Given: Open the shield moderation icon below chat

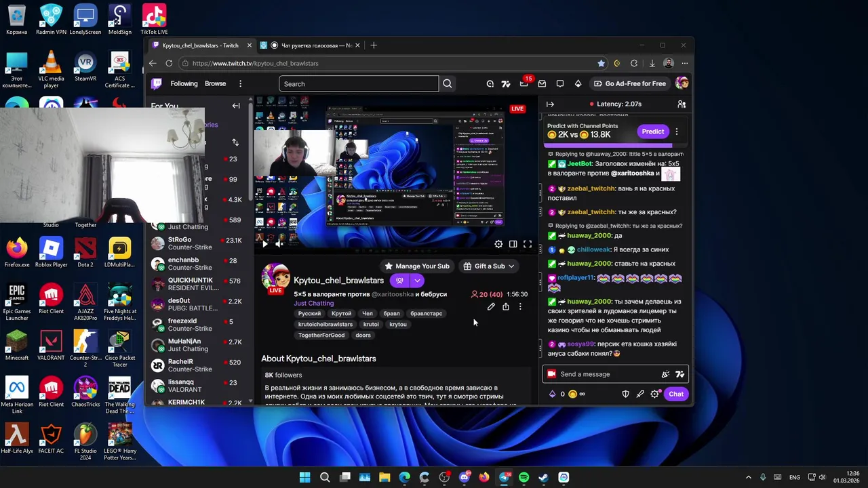Looking at the screenshot, I should [625, 394].
